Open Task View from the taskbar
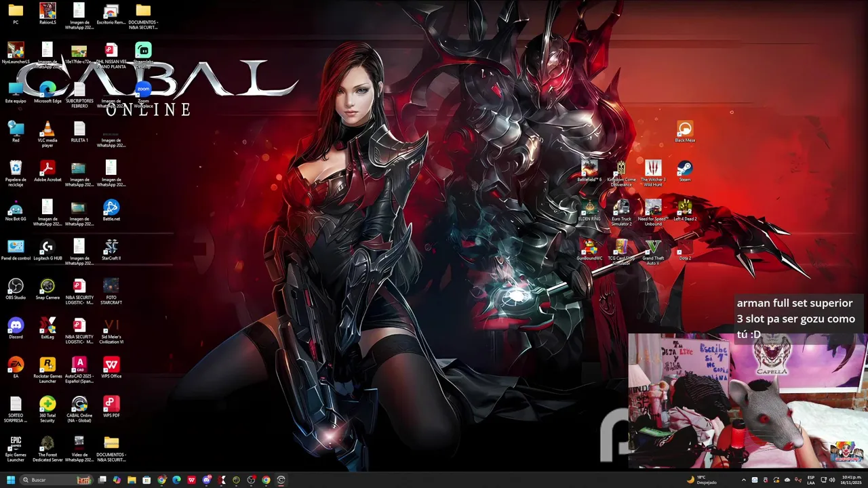 [102, 480]
